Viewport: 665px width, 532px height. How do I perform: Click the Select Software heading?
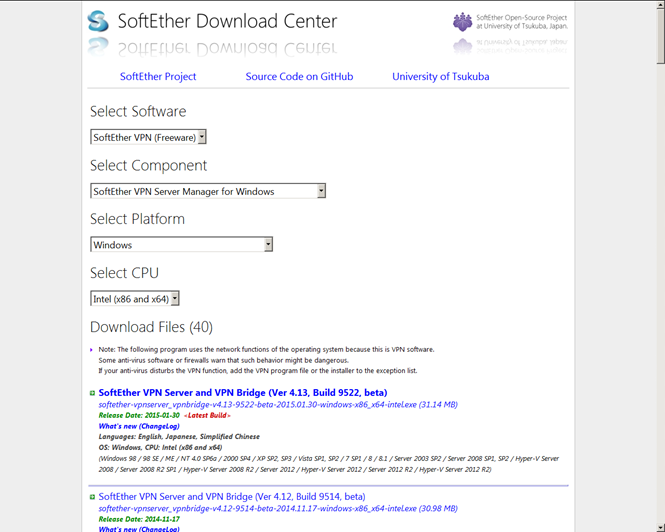(138, 112)
